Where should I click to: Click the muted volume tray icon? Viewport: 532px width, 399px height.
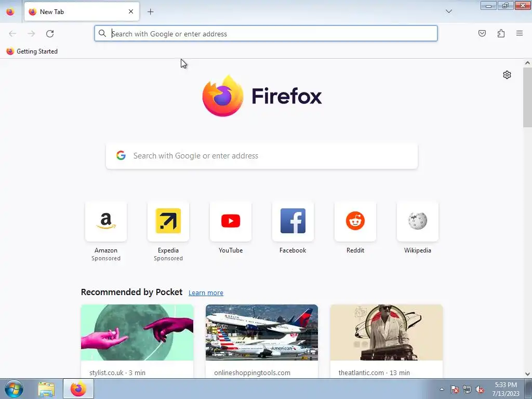point(480,390)
